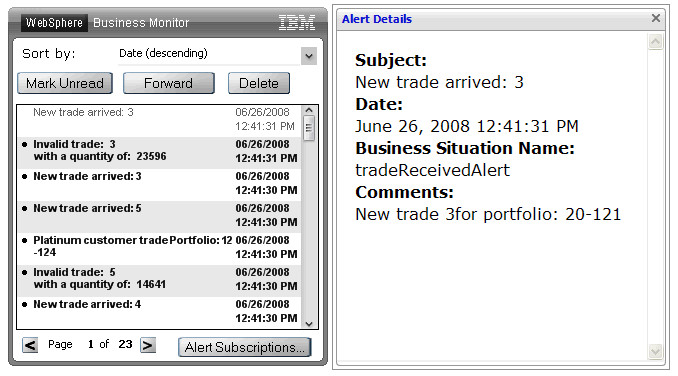The width and height of the screenshot is (678, 376).
Task: Click Alert Details scroll down arrow
Action: 656,351
